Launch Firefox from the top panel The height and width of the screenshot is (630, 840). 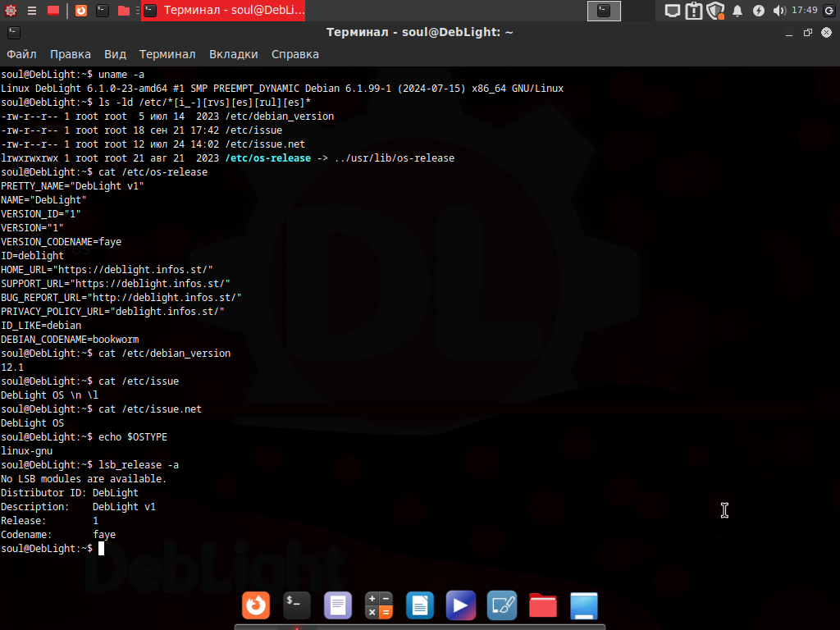tap(81, 10)
